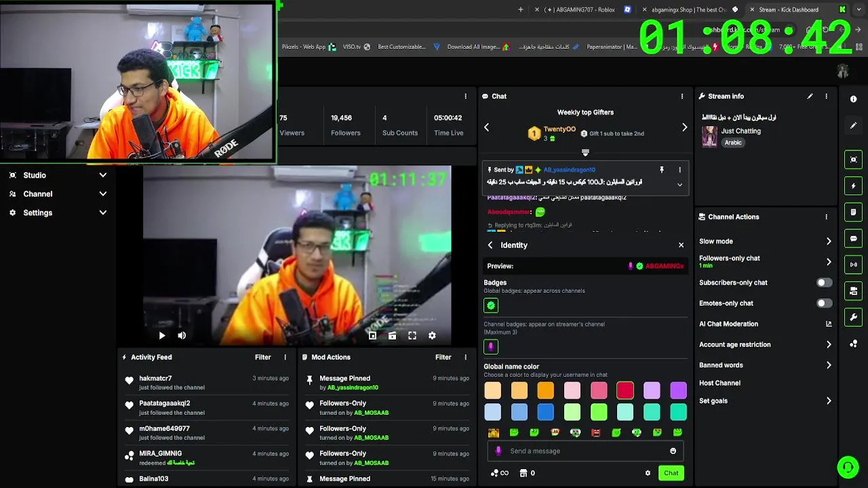The height and width of the screenshot is (488, 868).
Task: Show previous Weekly top Gifters entry
Action: (486, 127)
